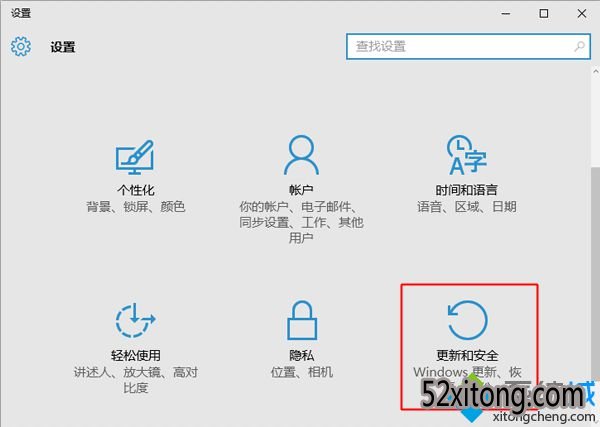Click the Time and Language clock icon

tap(465, 156)
